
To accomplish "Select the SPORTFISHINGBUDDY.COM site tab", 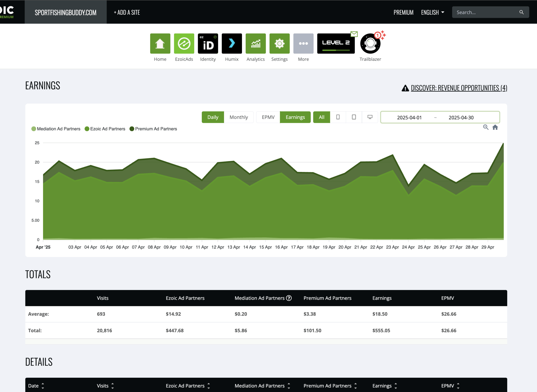I will click(x=66, y=12).
